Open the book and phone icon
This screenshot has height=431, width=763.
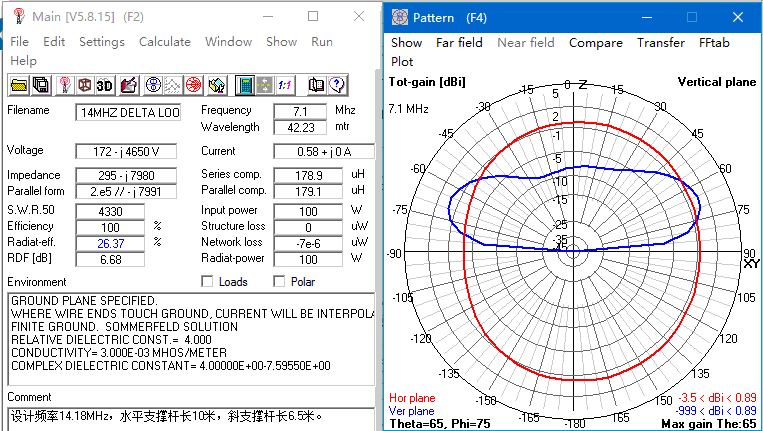(x=316, y=85)
